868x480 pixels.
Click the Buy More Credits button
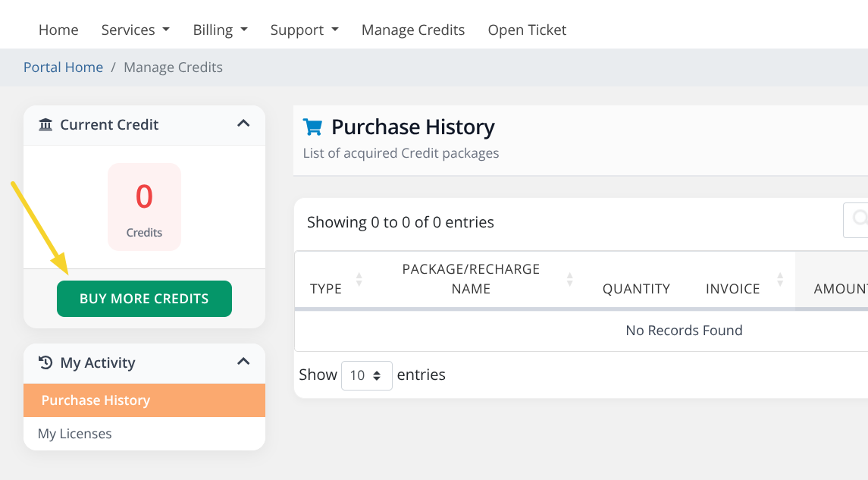(x=144, y=298)
